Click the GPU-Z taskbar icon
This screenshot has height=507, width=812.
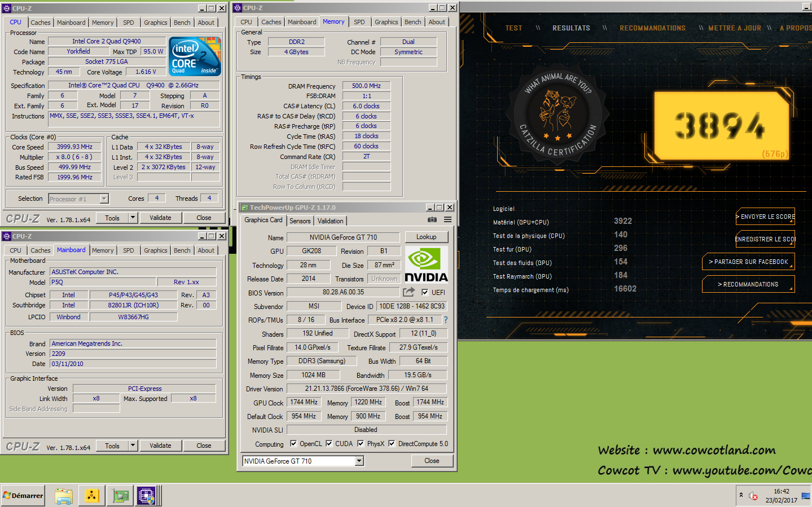coord(119,496)
